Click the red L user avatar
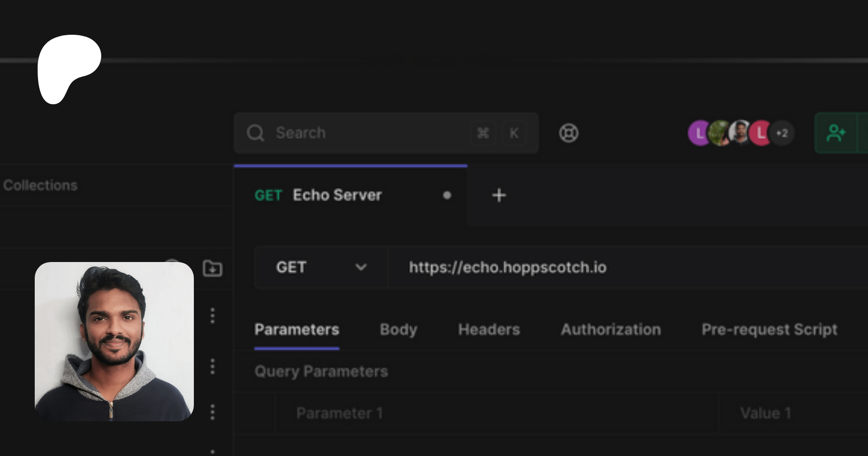Screen dimensions: 868x456 tap(761, 133)
